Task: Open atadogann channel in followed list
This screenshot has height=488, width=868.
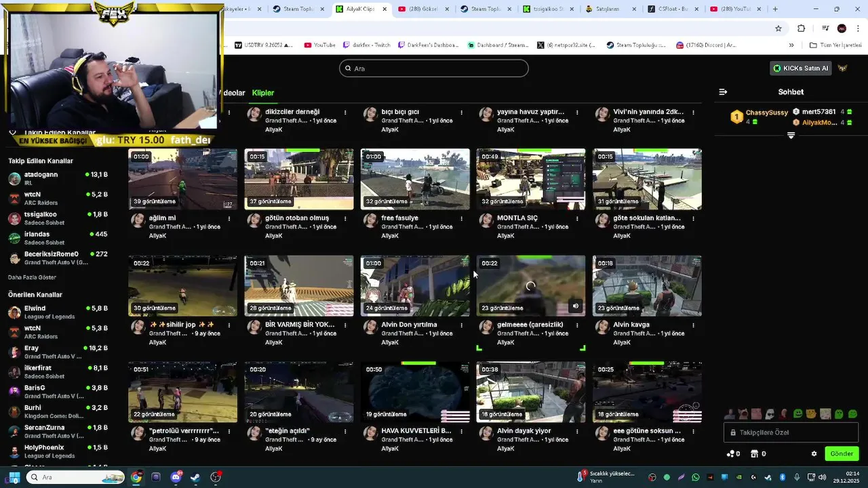Action: (58, 178)
